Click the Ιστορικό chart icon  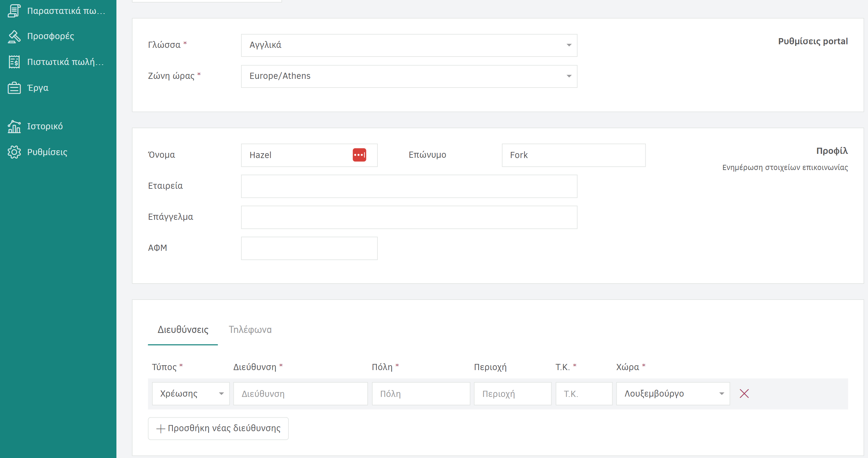tap(14, 127)
